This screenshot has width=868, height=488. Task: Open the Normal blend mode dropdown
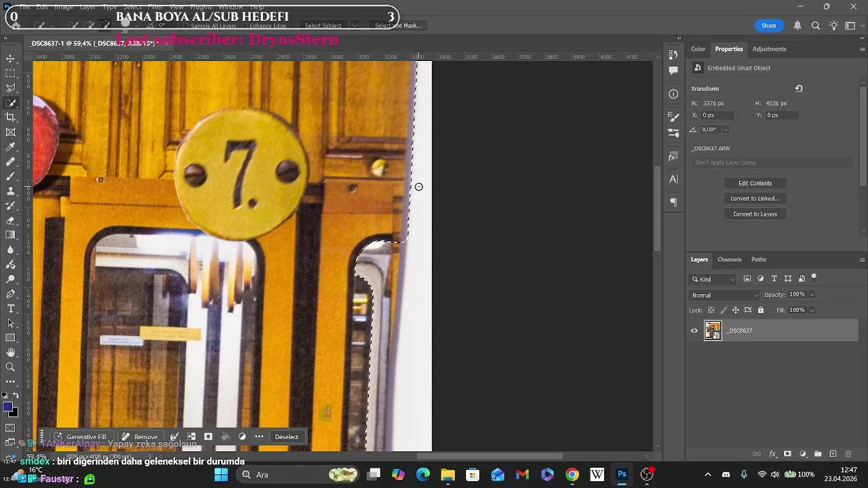(725, 295)
